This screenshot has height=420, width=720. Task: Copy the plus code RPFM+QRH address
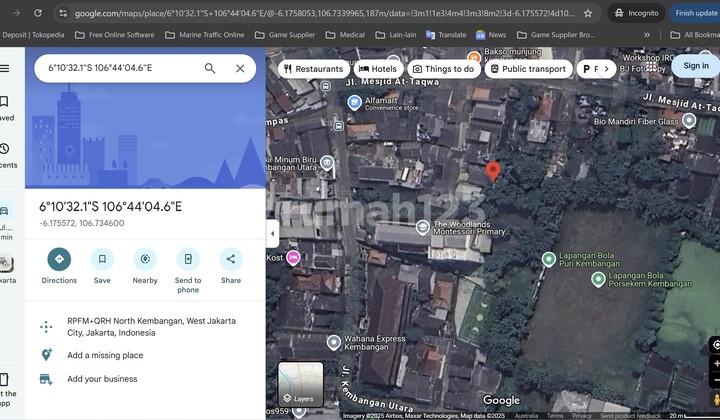[151, 326]
